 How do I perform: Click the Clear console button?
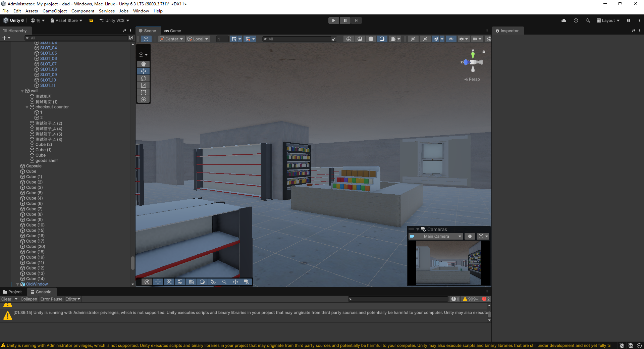pyautogui.click(x=6, y=299)
